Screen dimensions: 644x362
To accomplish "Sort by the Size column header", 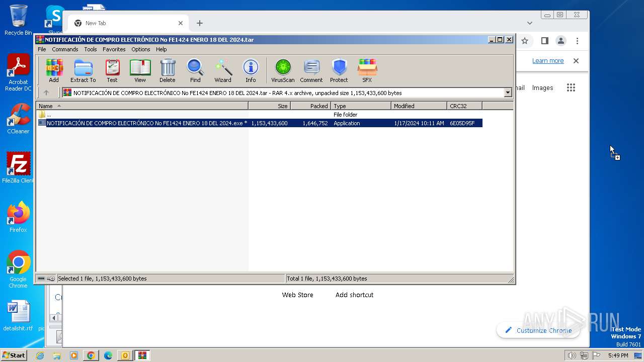I will (x=269, y=106).
